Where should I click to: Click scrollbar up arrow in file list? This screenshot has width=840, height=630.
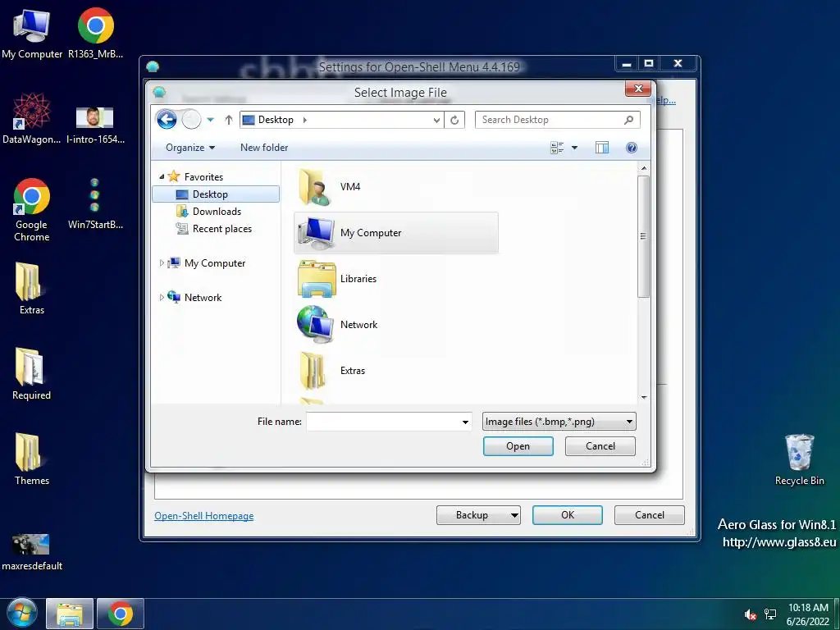tap(644, 168)
